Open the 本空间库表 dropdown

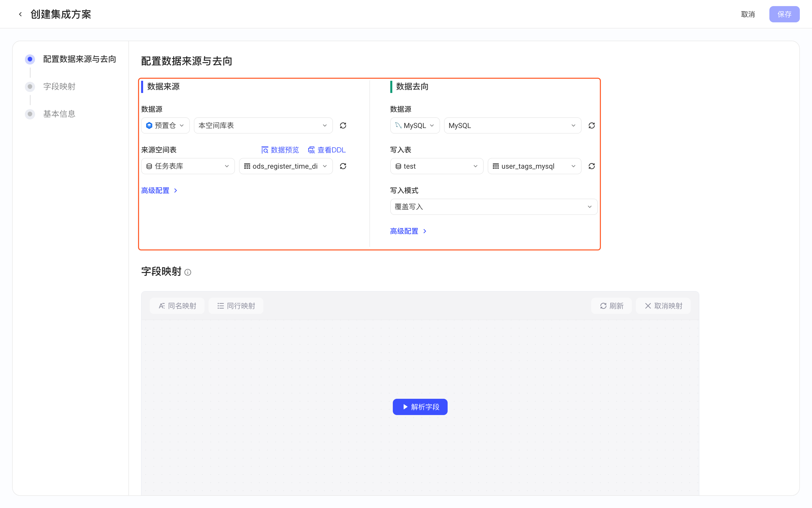[263, 126]
